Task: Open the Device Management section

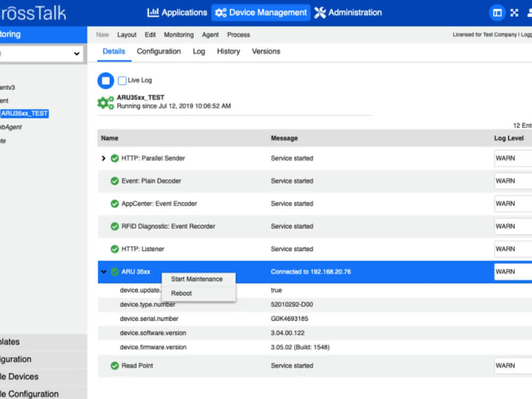Action: [x=261, y=13]
